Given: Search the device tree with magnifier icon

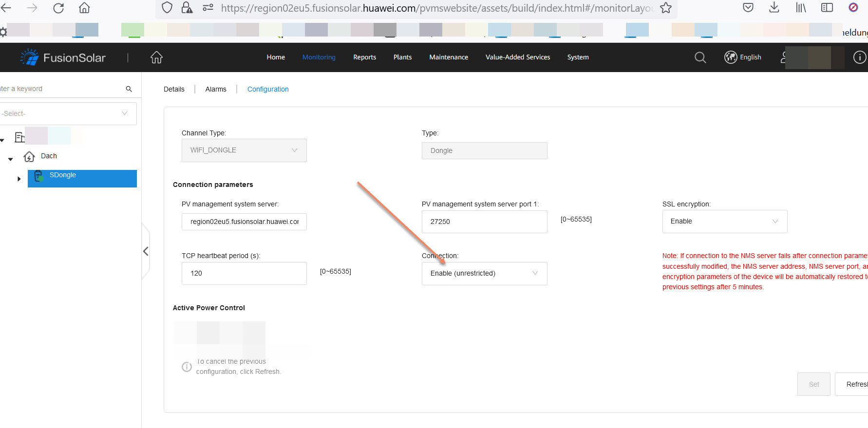Looking at the screenshot, I should [129, 89].
